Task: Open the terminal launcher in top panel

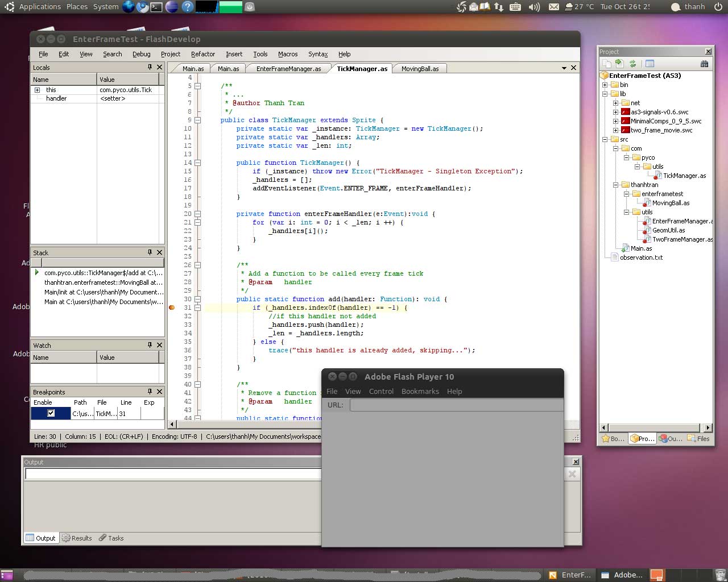Action: pyautogui.click(x=156, y=7)
